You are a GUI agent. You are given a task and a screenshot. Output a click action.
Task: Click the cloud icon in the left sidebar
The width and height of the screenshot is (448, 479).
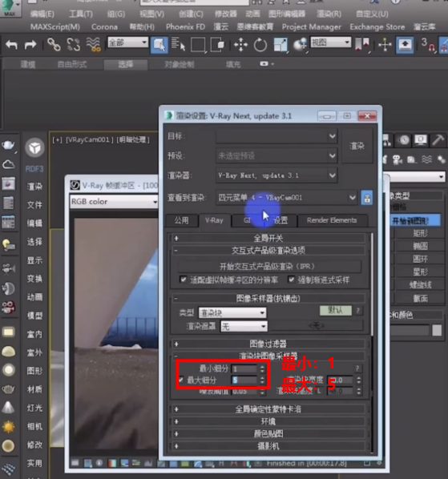[x=8, y=165]
